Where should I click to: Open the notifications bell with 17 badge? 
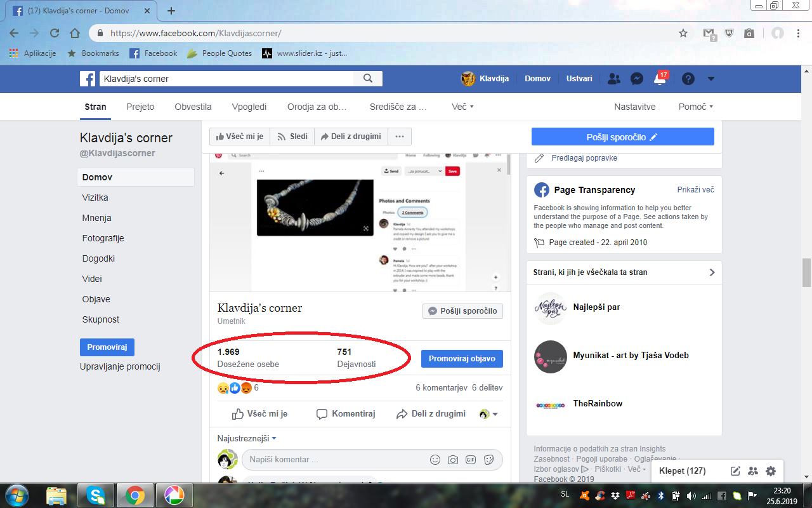click(660, 79)
